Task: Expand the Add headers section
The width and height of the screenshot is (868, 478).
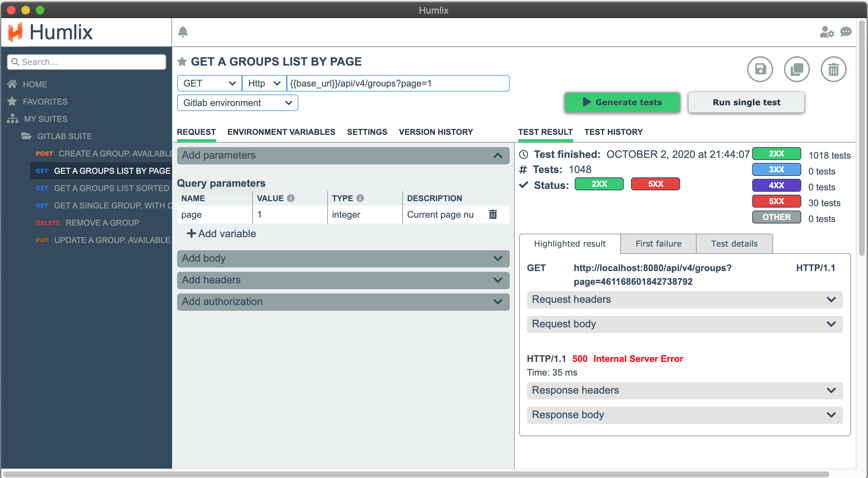Action: (343, 280)
